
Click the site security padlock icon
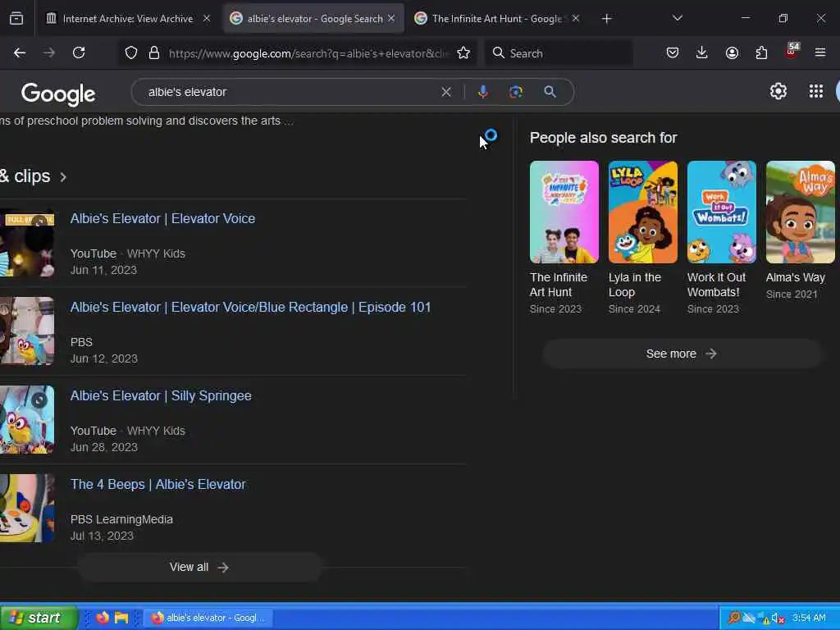pyautogui.click(x=154, y=52)
